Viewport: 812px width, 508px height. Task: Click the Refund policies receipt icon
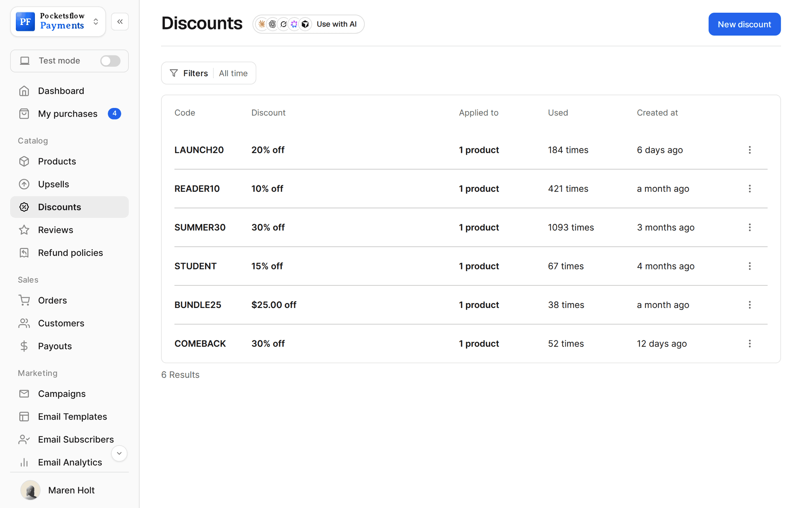24,253
